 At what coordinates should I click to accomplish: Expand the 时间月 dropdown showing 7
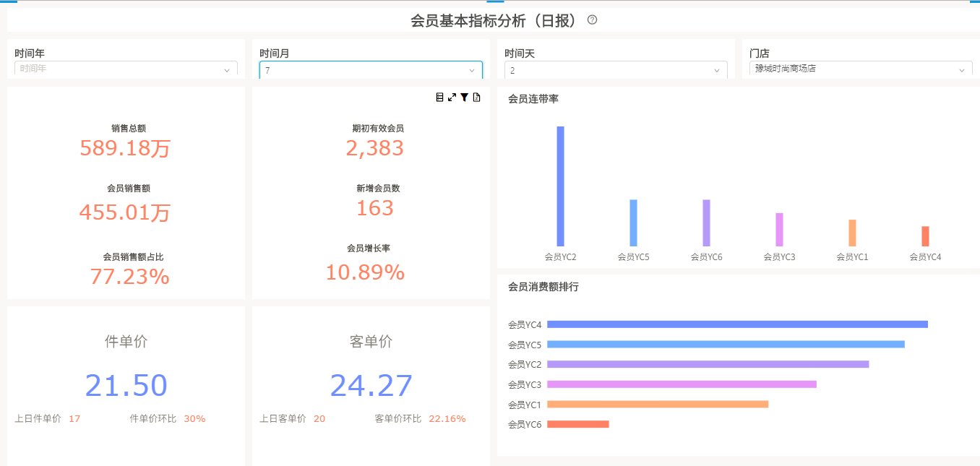tap(371, 70)
